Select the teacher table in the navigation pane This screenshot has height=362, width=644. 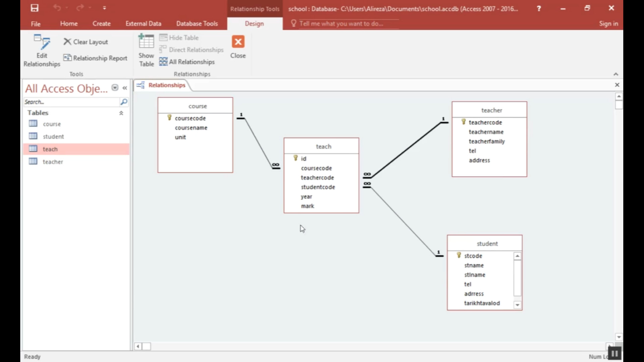(x=53, y=162)
